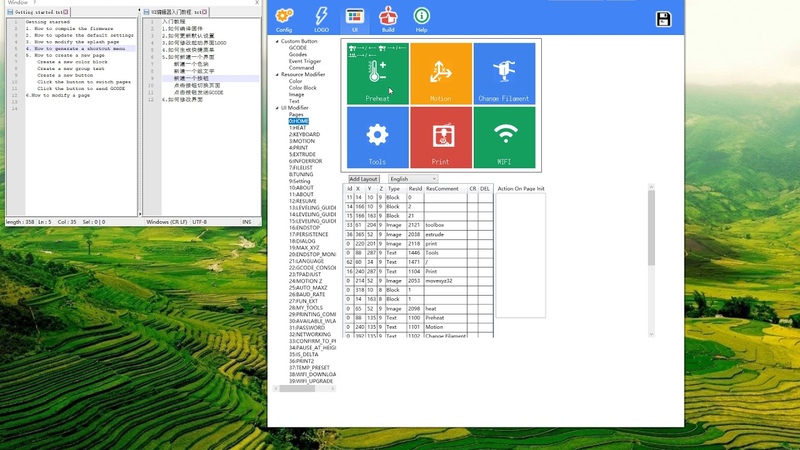Screen dimensions: 800x450
Task: Click the Motion axes tile
Action: [441, 73]
